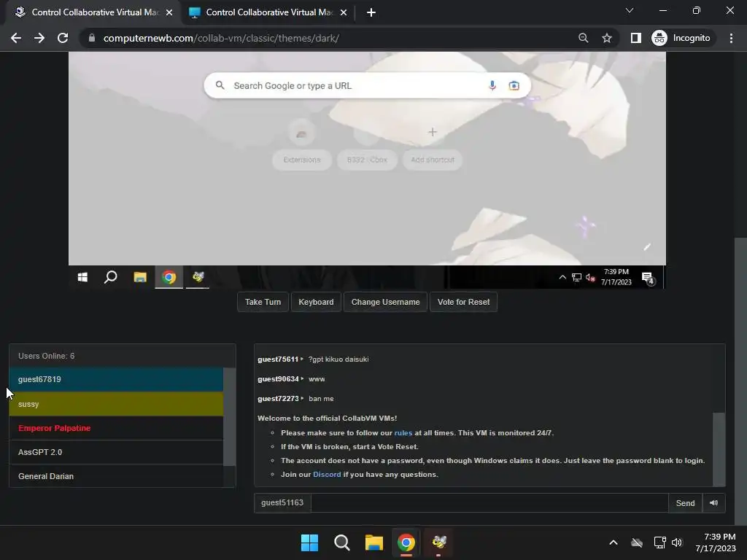This screenshot has height=560, width=747.
Task: Open the Chrome three-dot menu
Action: click(731, 38)
